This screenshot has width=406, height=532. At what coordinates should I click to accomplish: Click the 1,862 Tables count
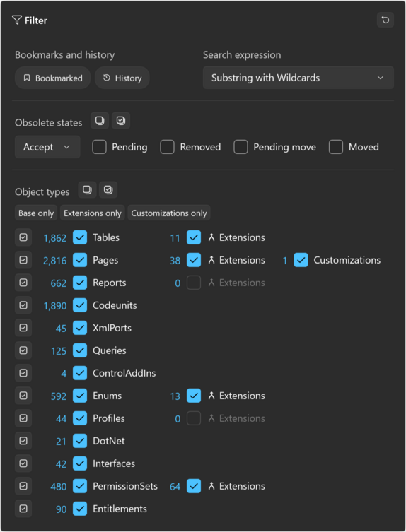tap(55, 238)
